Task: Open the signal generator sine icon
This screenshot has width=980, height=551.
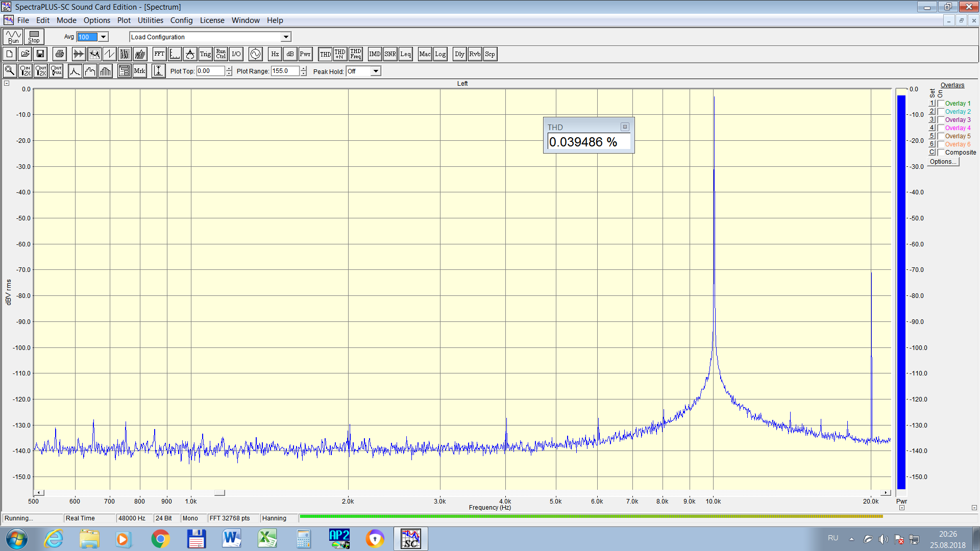Action: coord(255,54)
